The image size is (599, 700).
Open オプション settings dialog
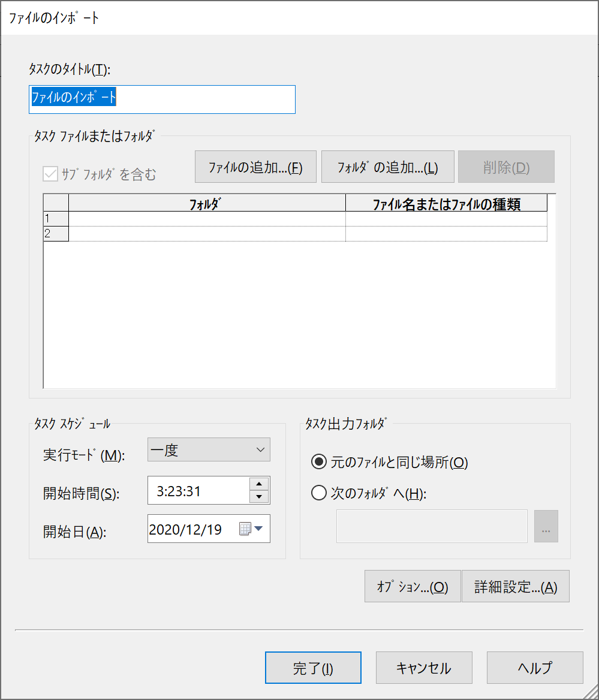point(413,587)
